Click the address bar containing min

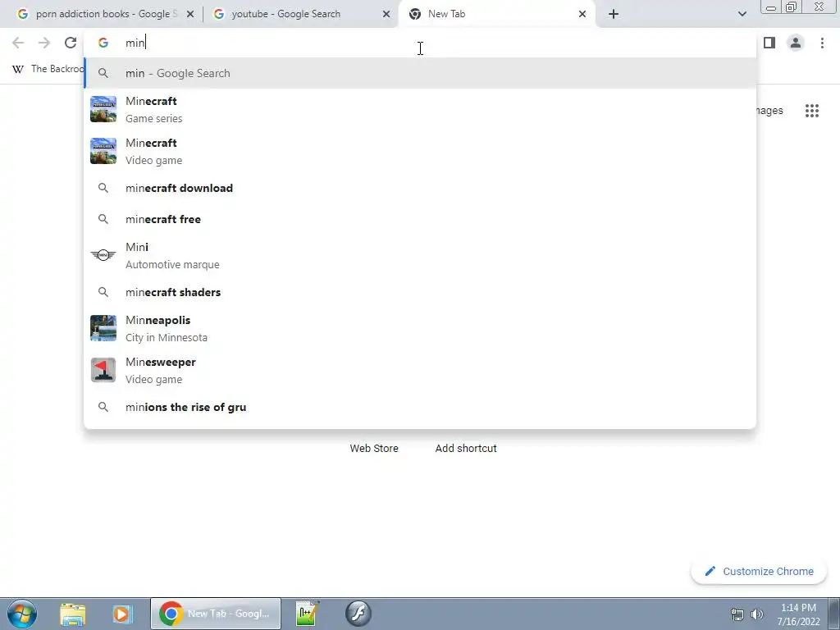(420, 43)
